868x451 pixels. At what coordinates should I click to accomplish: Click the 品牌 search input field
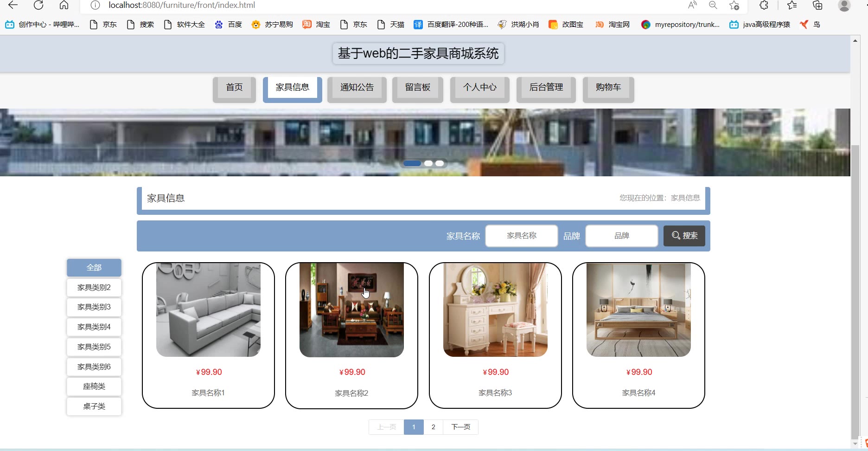[x=621, y=236]
